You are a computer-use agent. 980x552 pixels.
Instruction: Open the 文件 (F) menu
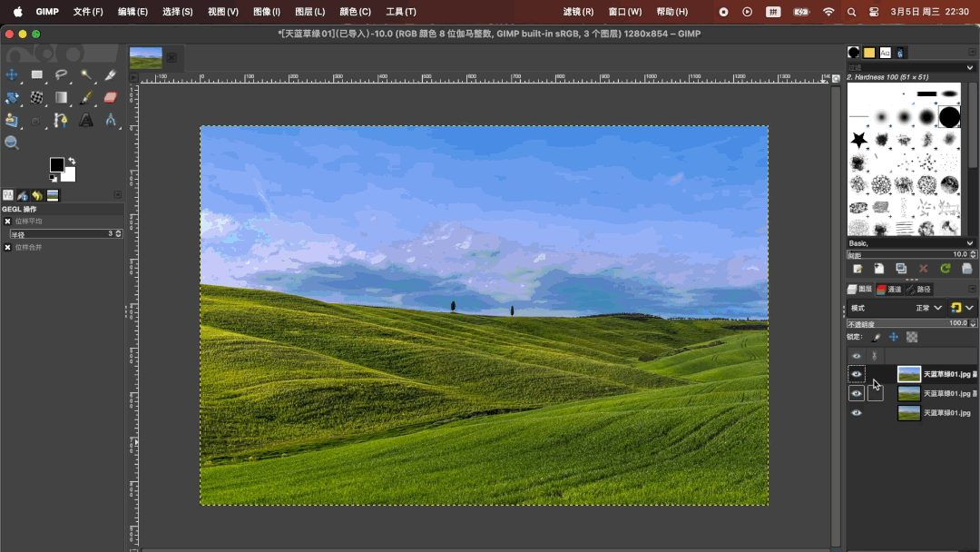(88, 12)
